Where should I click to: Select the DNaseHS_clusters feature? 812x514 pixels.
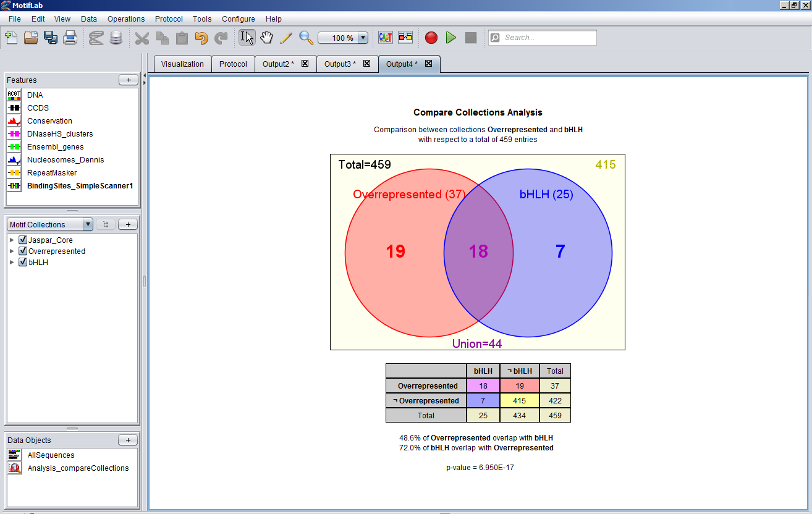tap(72, 134)
